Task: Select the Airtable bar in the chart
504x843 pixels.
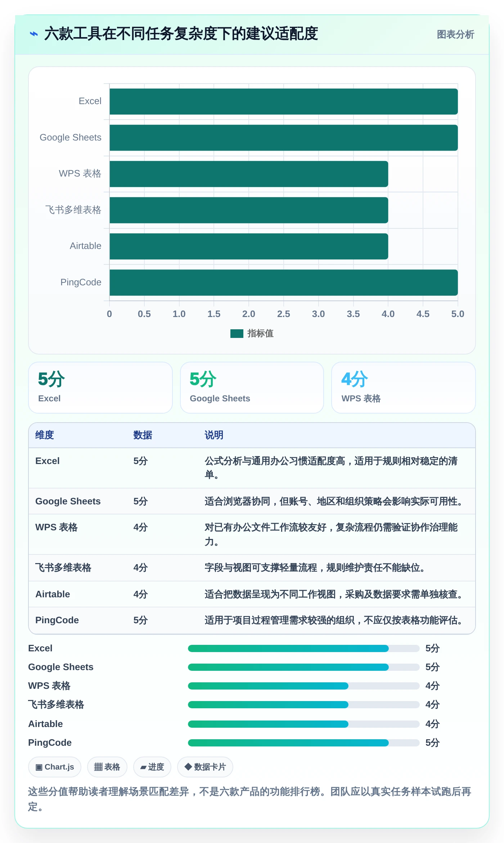Action: [249, 246]
